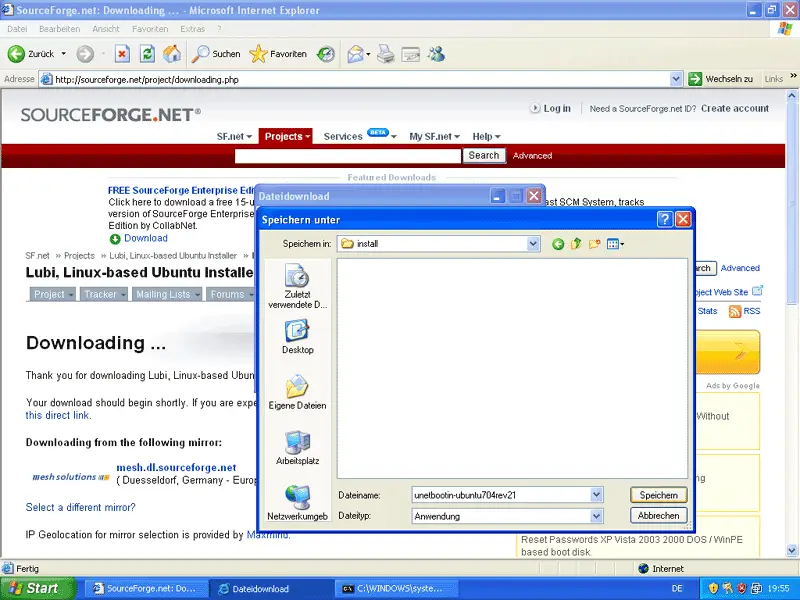Expand the Dateityp dropdown arrow

point(596,516)
